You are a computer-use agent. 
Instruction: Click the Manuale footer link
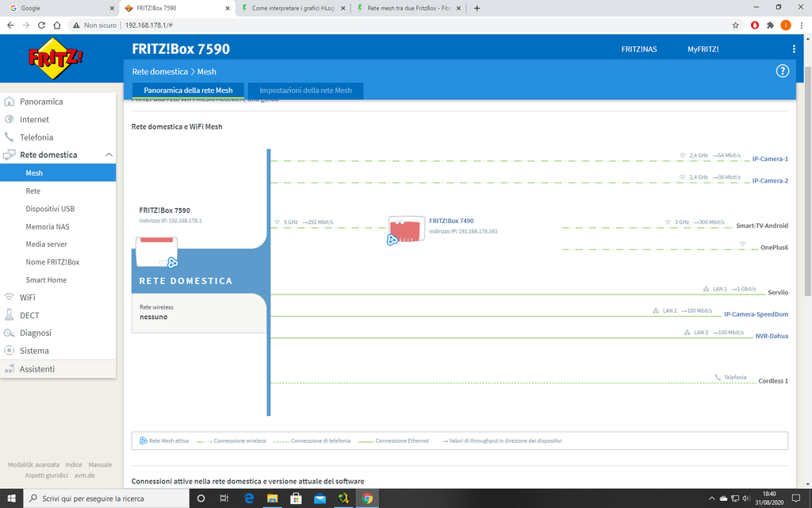point(100,465)
